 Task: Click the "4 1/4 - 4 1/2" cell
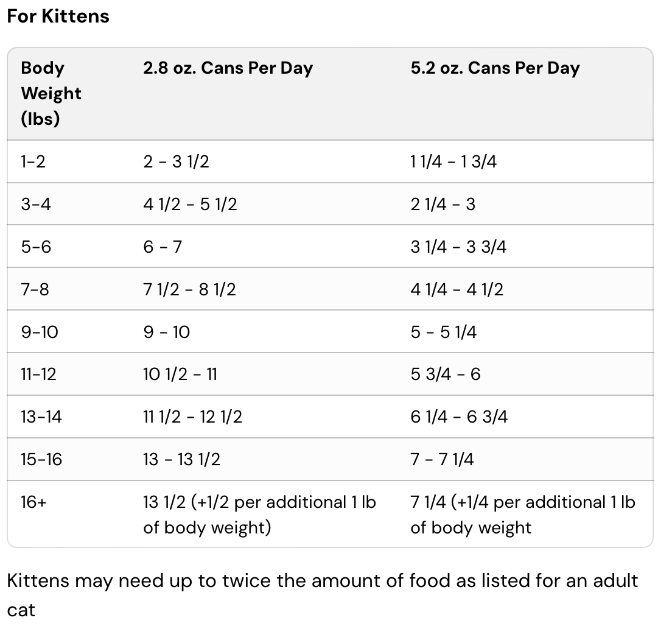(x=457, y=289)
